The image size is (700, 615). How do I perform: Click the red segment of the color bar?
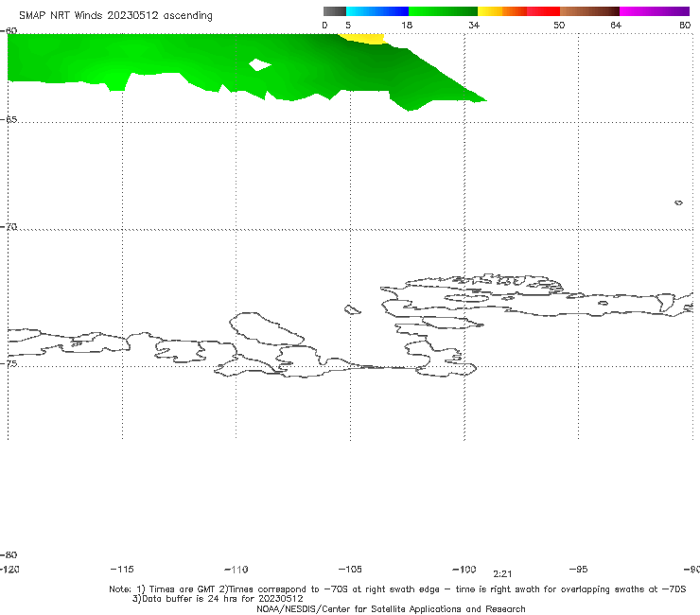click(x=544, y=11)
